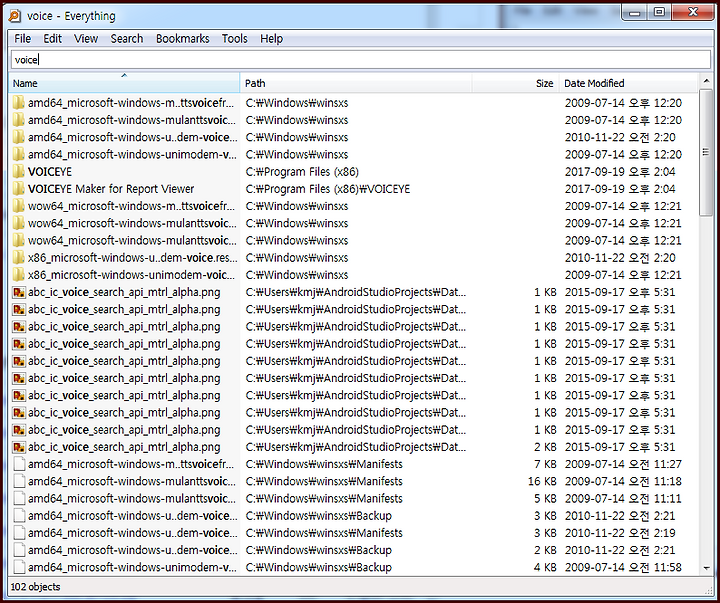Click folder icon of x86_microsoft-windows-unimodem-voic row
Screen dimensions: 720x603
pyautogui.click(x=19, y=275)
